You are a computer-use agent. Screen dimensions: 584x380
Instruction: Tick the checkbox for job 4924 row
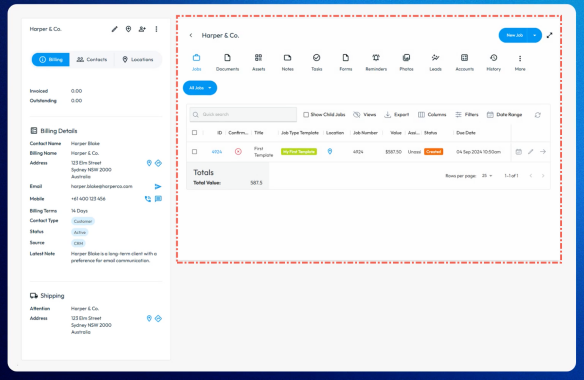coord(194,152)
